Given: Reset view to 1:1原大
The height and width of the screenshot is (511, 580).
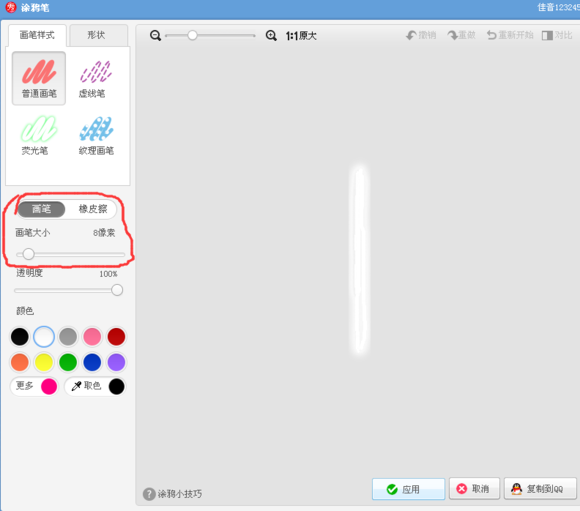Looking at the screenshot, I should pyautogui.click(x=301, y=36).
